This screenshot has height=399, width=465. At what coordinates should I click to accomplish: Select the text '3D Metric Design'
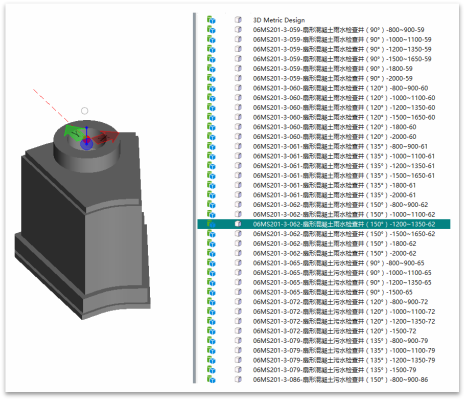pos(279,20)
